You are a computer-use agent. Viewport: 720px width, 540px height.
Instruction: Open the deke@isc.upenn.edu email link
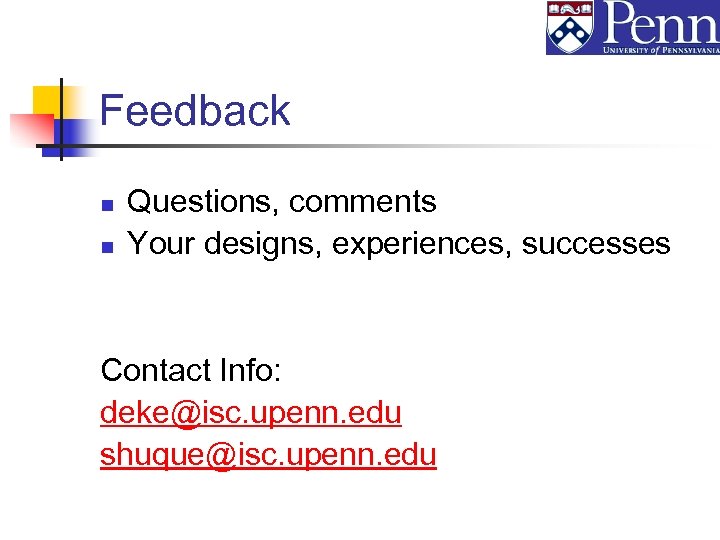point(251,412)
